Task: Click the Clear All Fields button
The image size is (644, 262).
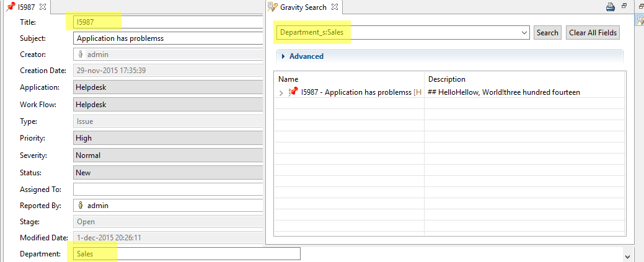Action: tap(593, 33)
